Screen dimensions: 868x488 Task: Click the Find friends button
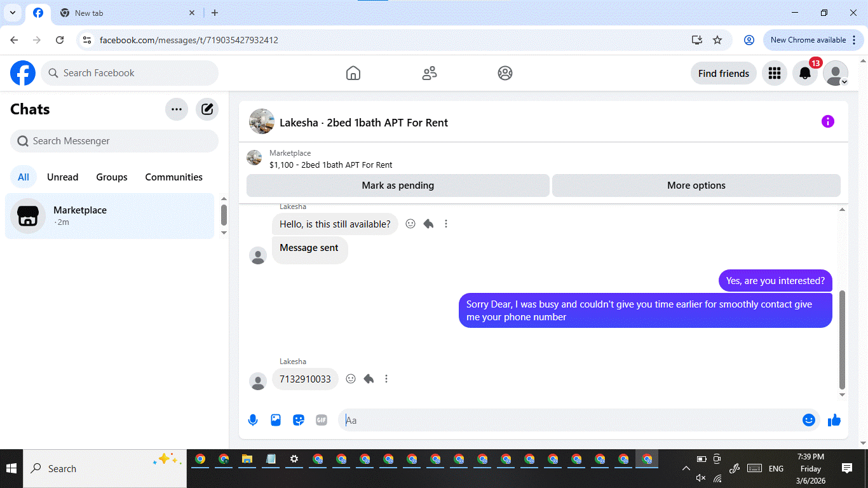pyautogui.click(x=724, y=73)
